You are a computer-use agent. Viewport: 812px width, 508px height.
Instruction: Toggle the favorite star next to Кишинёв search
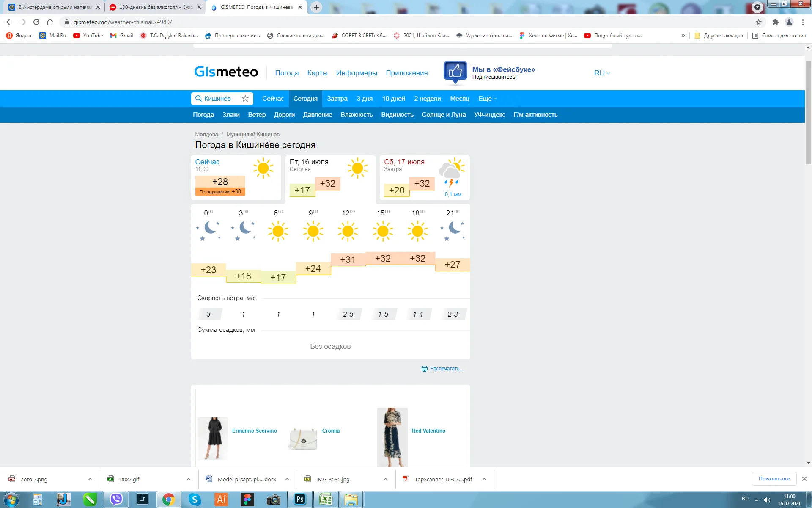(x=245, y=98)
